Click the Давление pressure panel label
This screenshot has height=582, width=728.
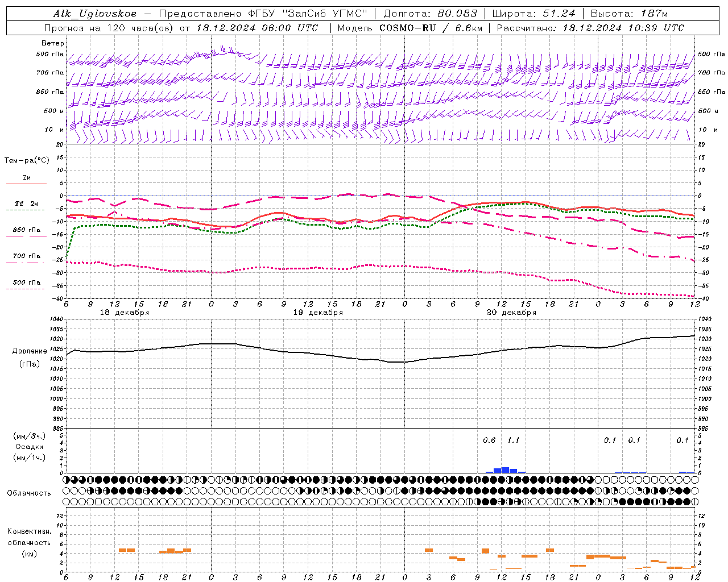click(30, 351)
